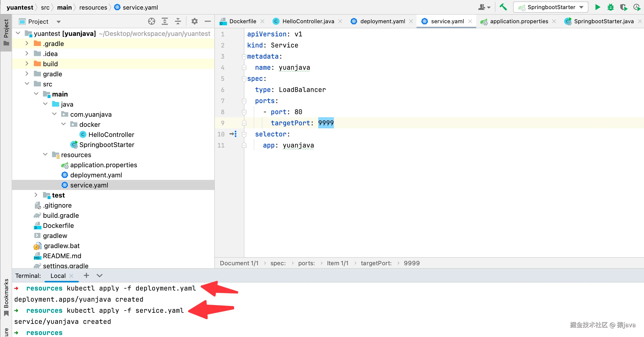Click the Select Opened File crosshair icon
Image resolution: width=644 pixels, height=337 pixels.
coord(151,21)
